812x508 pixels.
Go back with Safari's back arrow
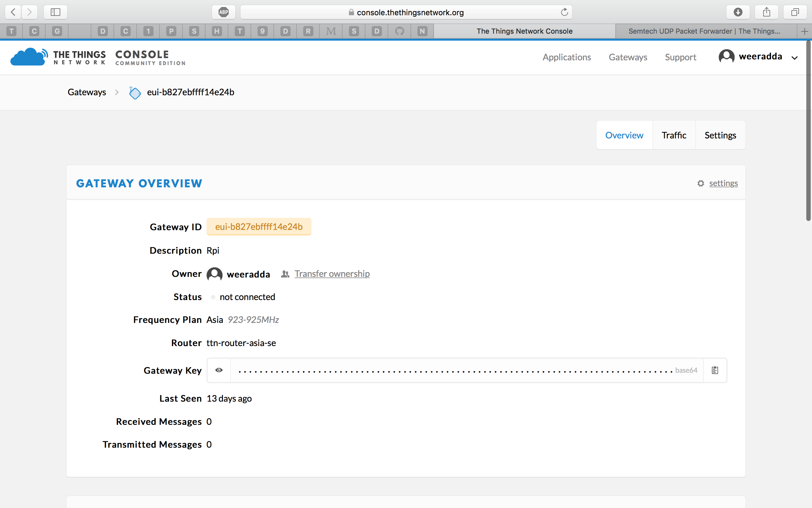click(x=13, y=12)
